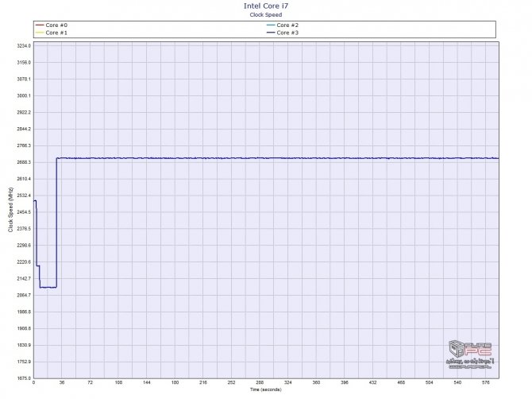
Task: Click the Clock Speed (MHz) axis label
Action: coord(10,210)
